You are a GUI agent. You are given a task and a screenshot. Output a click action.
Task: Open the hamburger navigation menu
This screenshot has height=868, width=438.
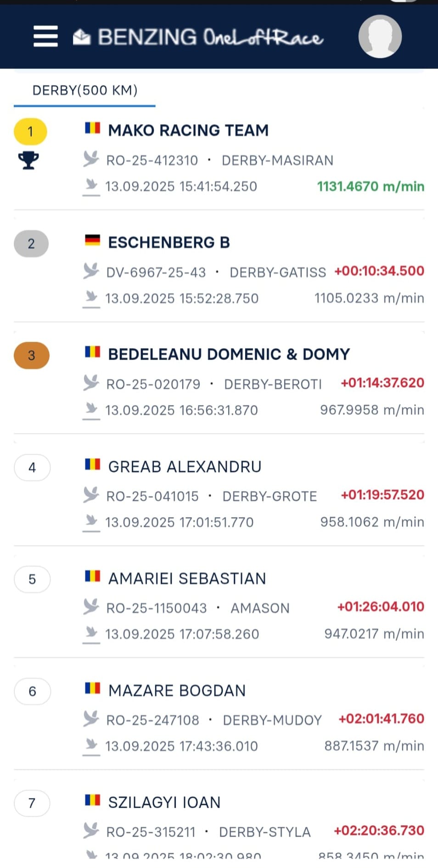tap(45, 36)
